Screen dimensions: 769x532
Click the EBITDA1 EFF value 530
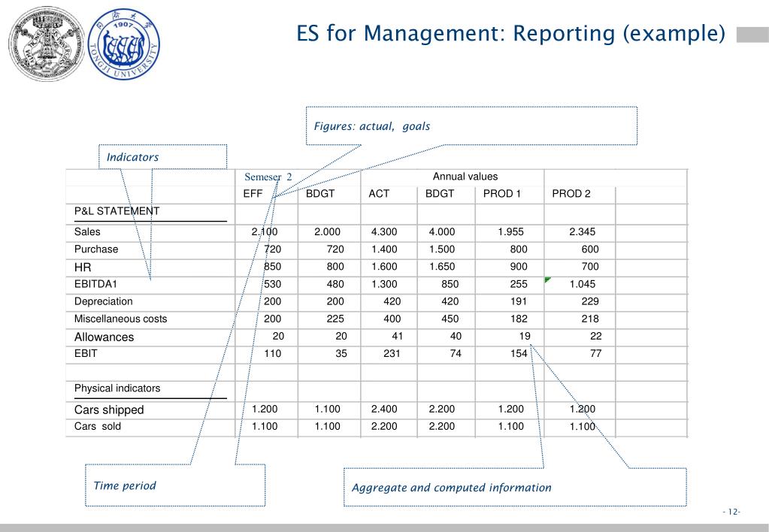coord(273,284)
